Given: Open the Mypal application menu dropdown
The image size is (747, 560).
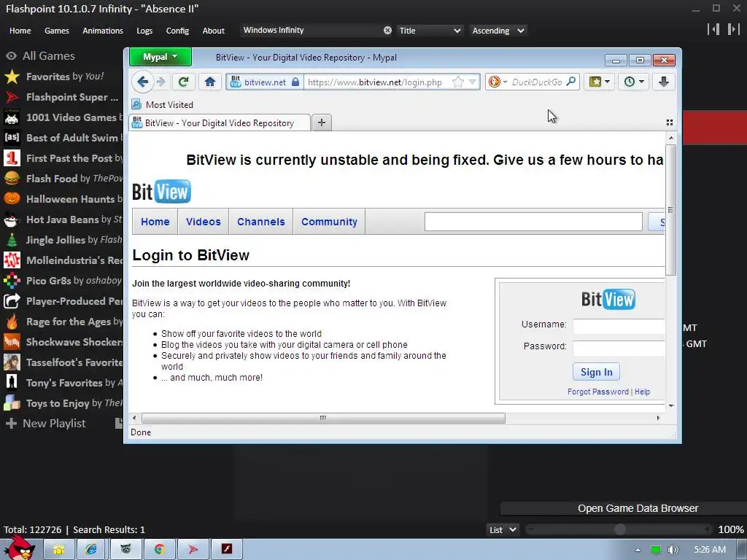Looking at the screenshot, I should point(160,57).
